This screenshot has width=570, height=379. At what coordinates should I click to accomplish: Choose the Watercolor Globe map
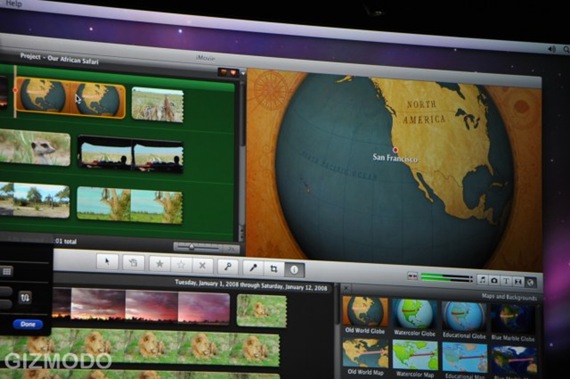(415, 317)
